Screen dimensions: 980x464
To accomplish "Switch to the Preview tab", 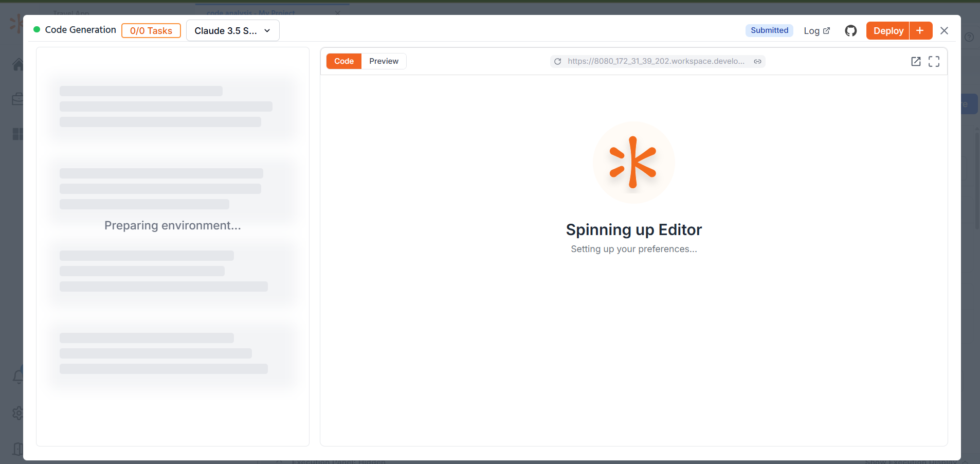I will point(384,61).
